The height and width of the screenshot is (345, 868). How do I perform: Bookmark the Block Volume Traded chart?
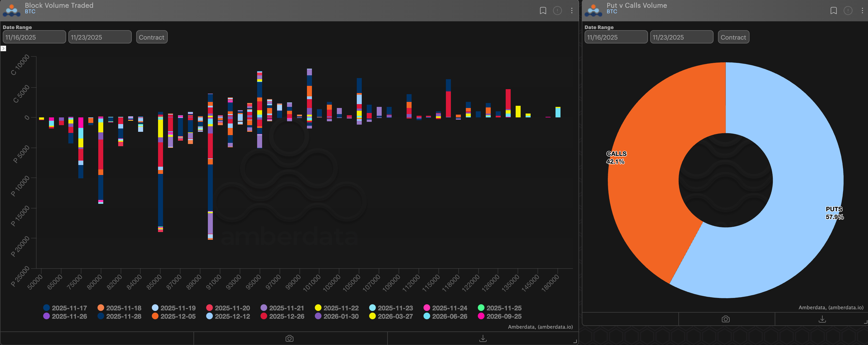543,11
